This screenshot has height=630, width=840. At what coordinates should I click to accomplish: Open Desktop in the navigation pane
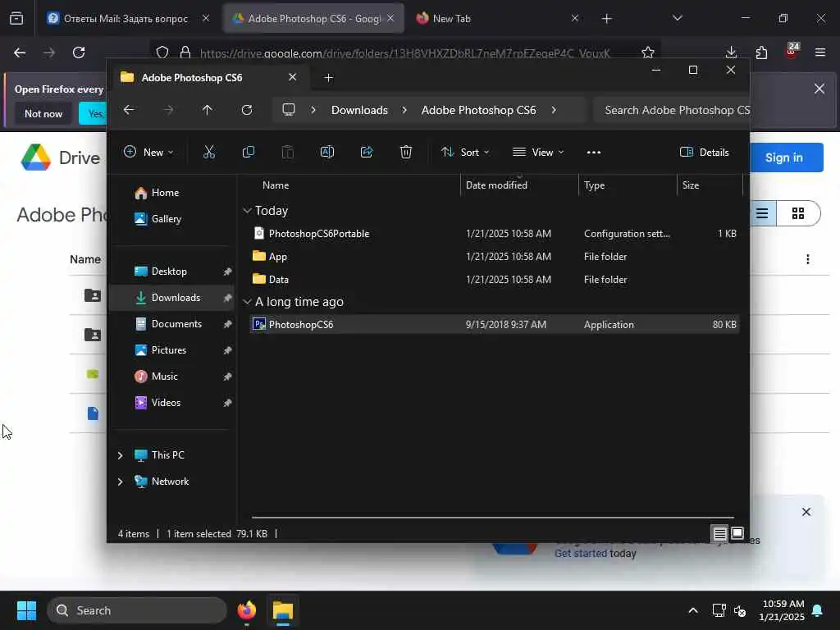tap(169, 272)
